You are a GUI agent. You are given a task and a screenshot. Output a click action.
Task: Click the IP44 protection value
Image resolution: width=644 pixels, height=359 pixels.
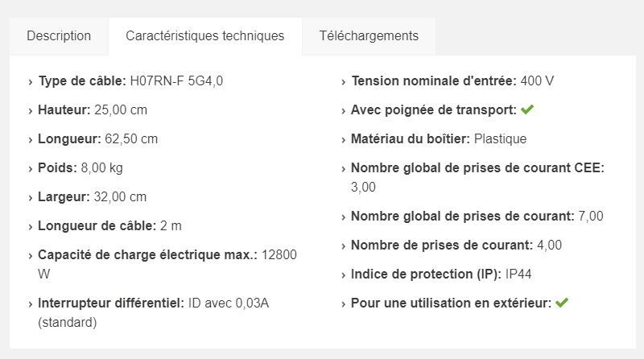(x=518, y=274)
